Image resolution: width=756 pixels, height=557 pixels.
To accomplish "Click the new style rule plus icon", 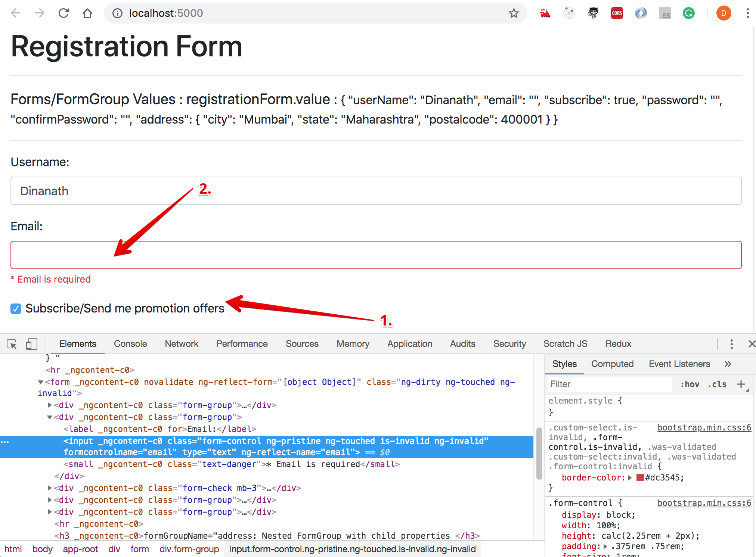I will [741, 384].
